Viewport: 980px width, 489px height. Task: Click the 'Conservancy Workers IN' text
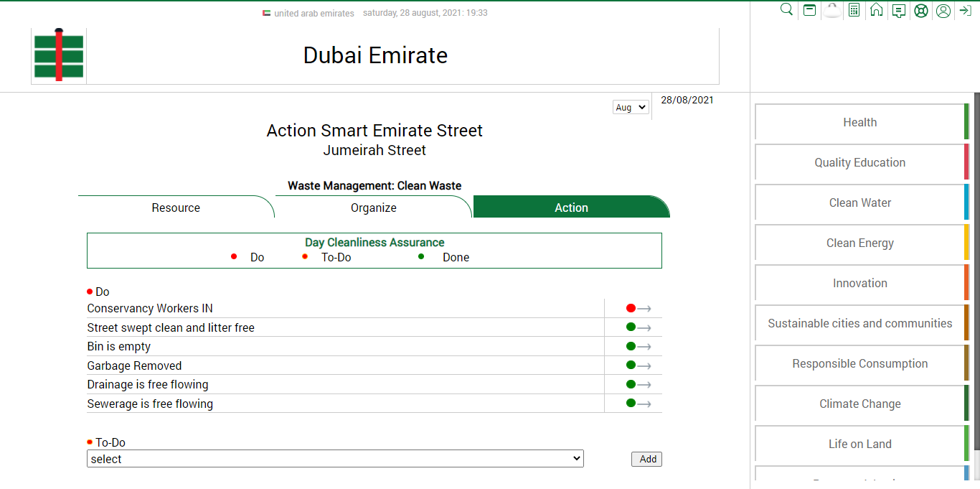150,308
